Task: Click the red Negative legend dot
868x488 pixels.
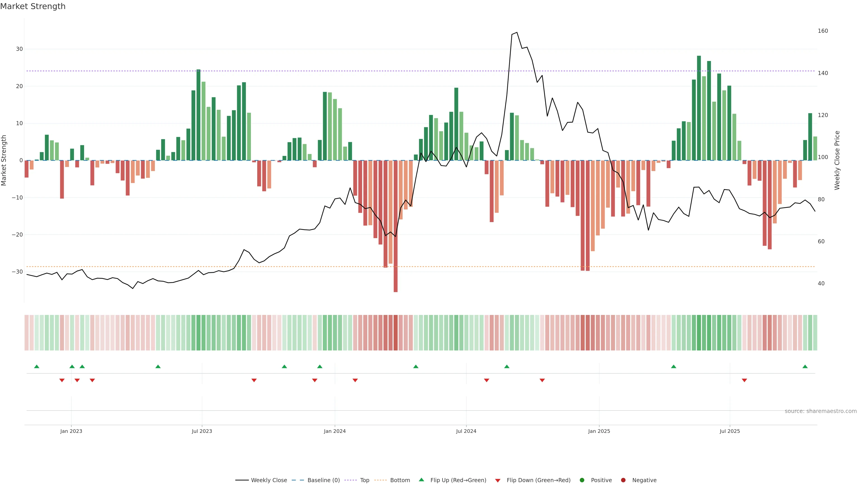Action: pyautogui.click(x=623, y=480)
